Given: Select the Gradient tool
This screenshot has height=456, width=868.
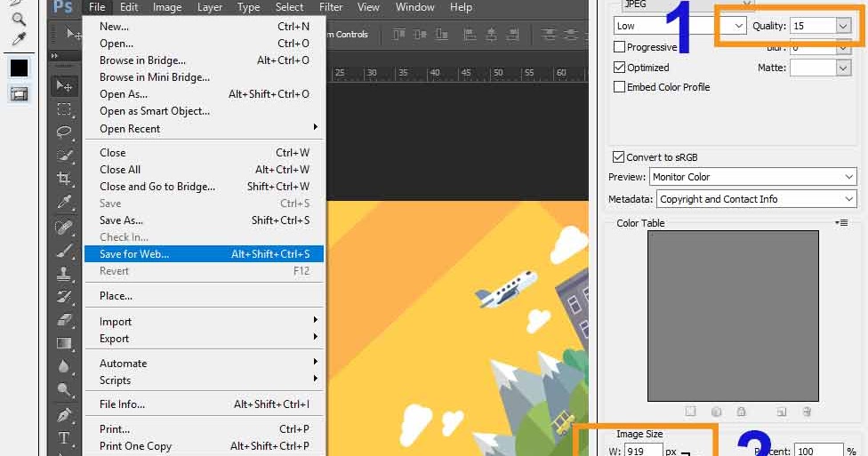Looking at the screenshot, I should point(64,344).
